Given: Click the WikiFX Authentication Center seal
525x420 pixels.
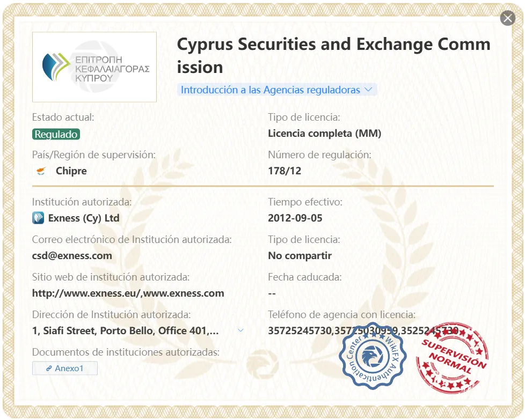Looking at the screenshot, I should 373,356.
